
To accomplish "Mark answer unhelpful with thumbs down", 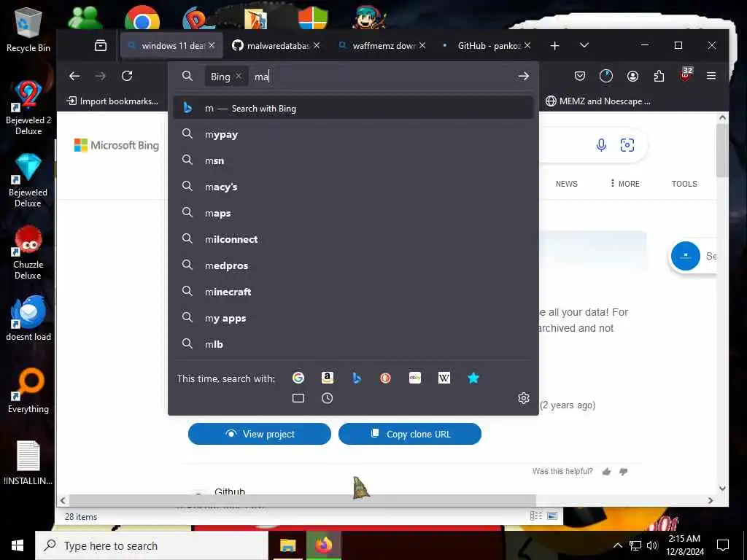I will click(x=623, y=472).
